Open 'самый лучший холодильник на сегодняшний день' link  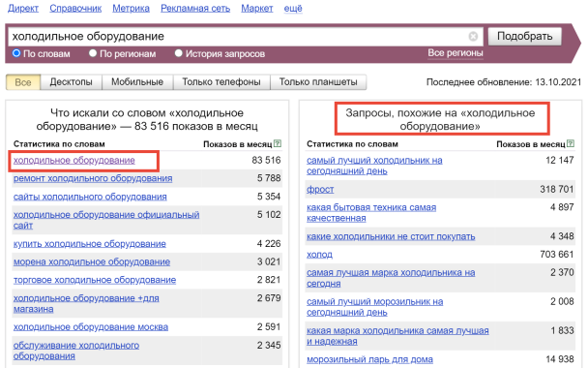(x=374, y=166)
